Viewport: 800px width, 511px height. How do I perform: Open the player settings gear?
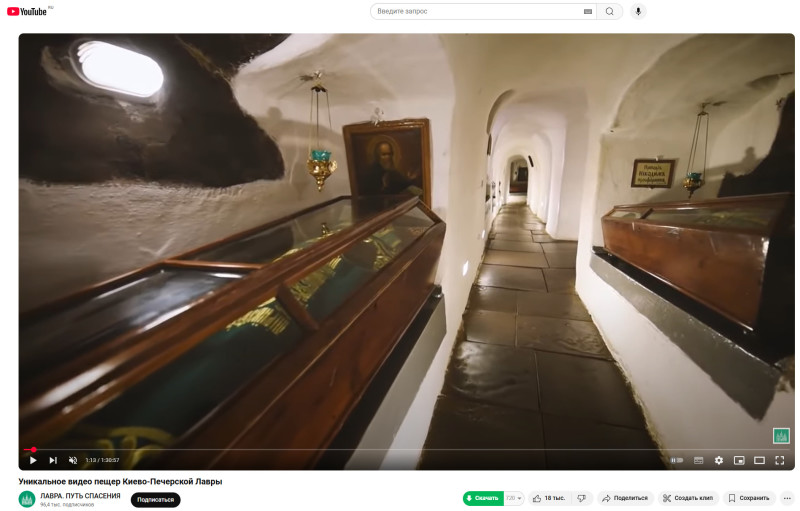[718, 460]
